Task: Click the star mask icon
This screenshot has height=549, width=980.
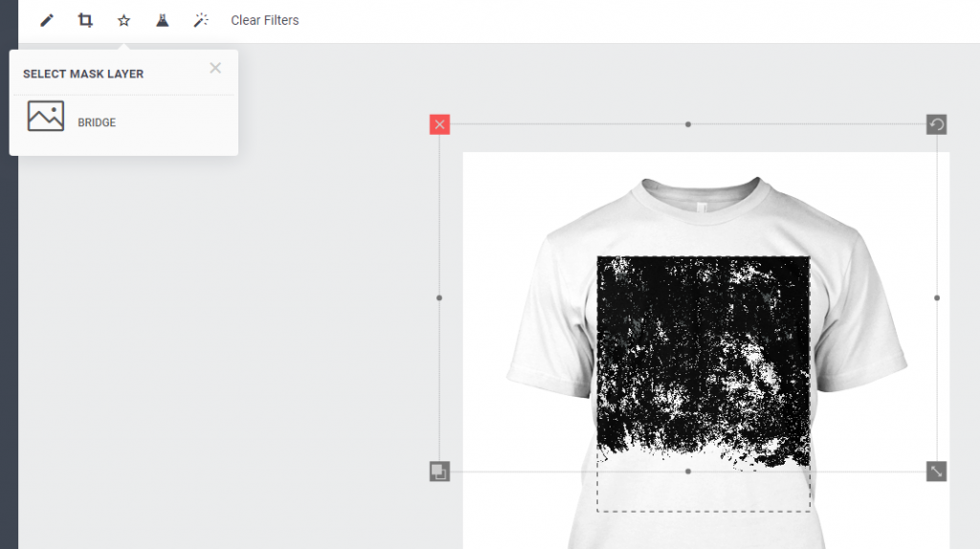Action: click(x=123, y=21)
